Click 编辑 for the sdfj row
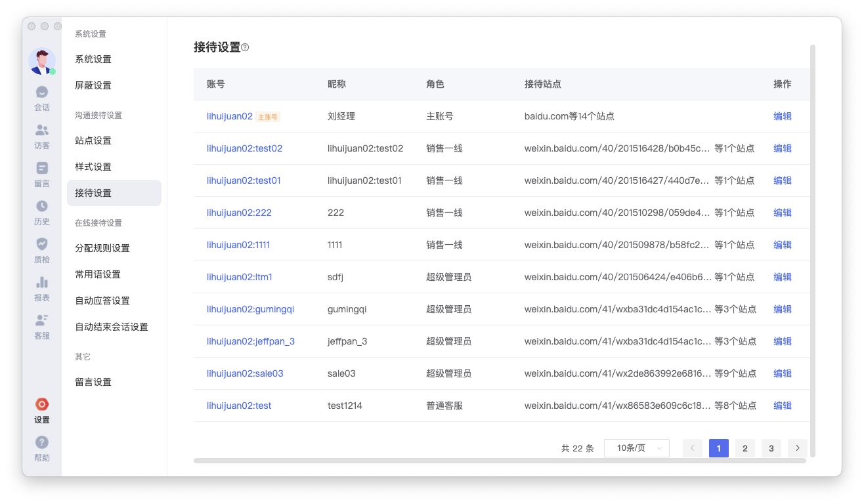This screenshot has height=504, width=864. click(783, 277)
